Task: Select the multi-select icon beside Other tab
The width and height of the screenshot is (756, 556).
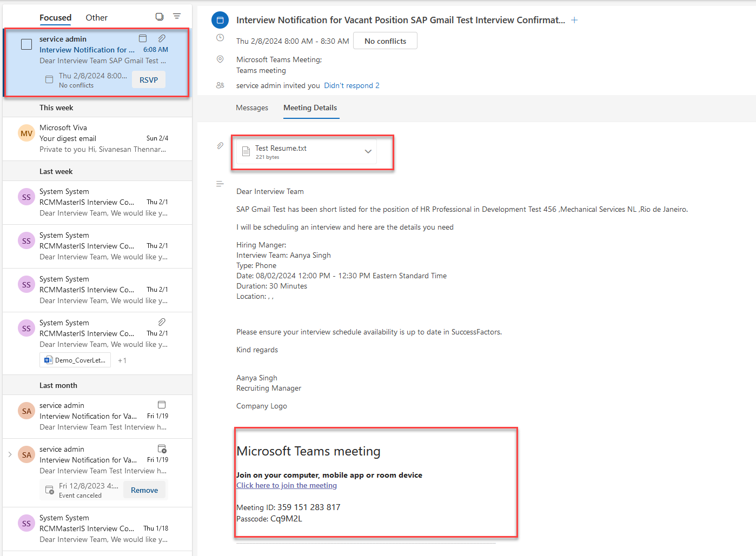Action: 160,17
